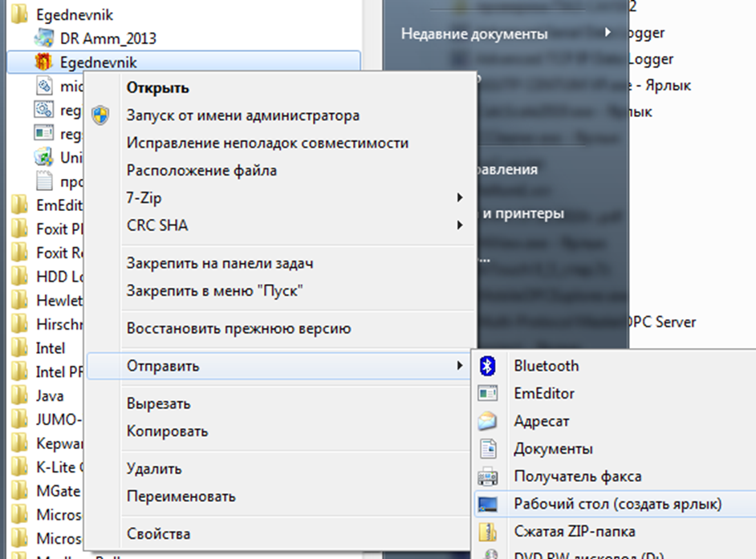Click the Egednevnik gift program icon
Screen dimensions: 756x559
coord(43,63)
